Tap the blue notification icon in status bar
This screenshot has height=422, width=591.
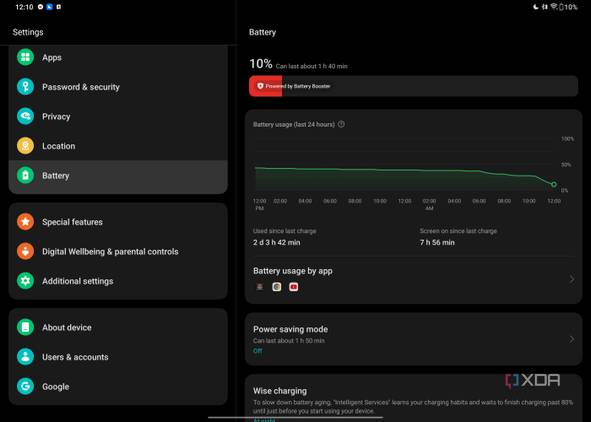49,6
